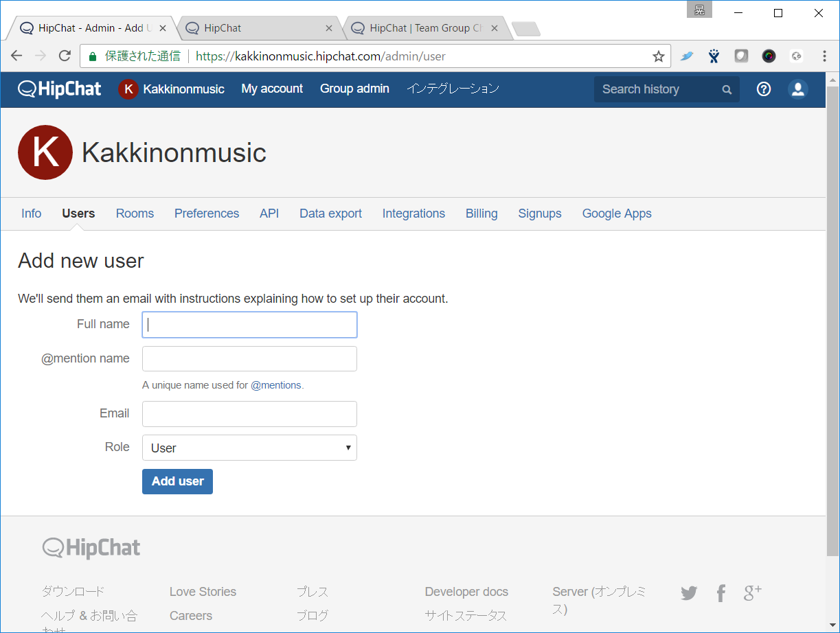Focus the Email input field
This screenshot has height=633, width=840.
click(x=249, y=414)
